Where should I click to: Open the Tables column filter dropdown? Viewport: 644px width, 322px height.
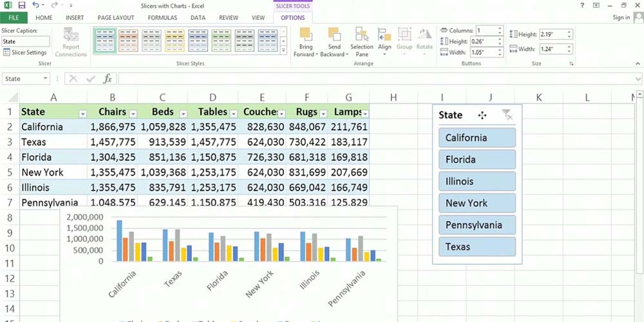point(234,114)
